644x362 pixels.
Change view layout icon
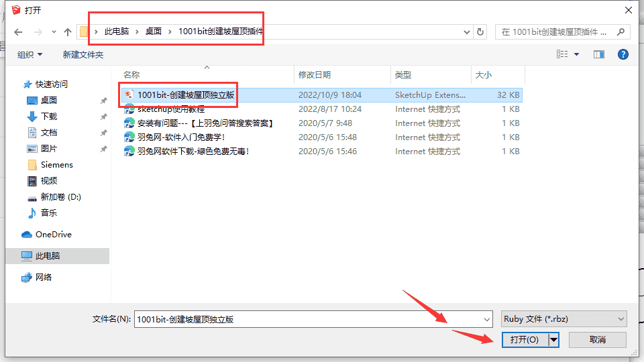point(562,54)
